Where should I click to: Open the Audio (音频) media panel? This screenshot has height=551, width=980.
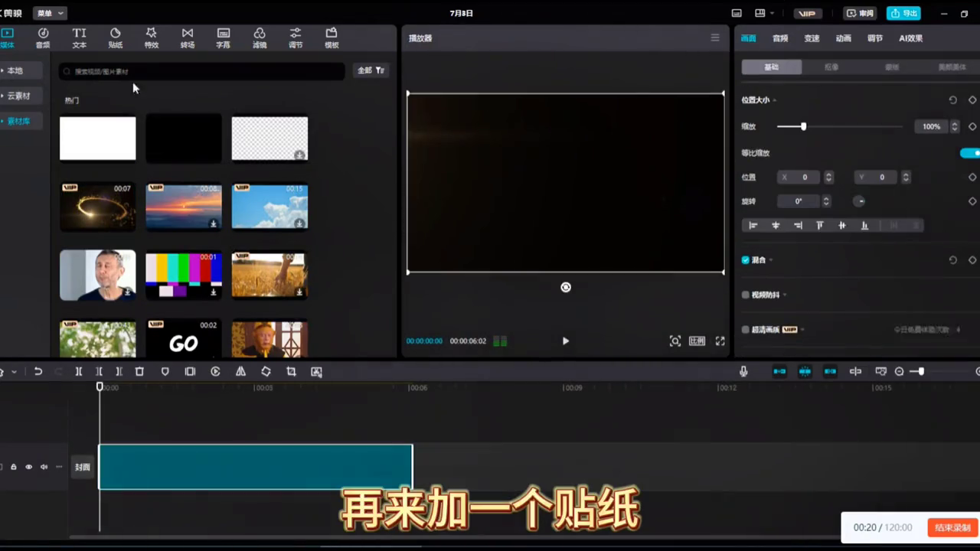(x=43, y=38)
